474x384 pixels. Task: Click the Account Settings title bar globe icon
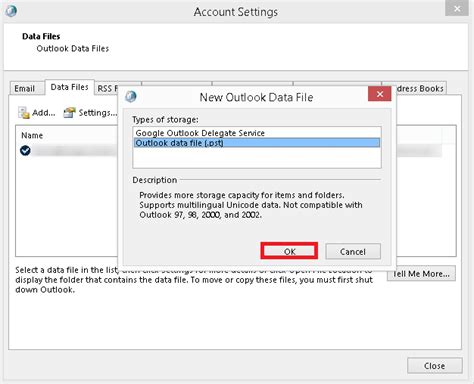point(11,11)
